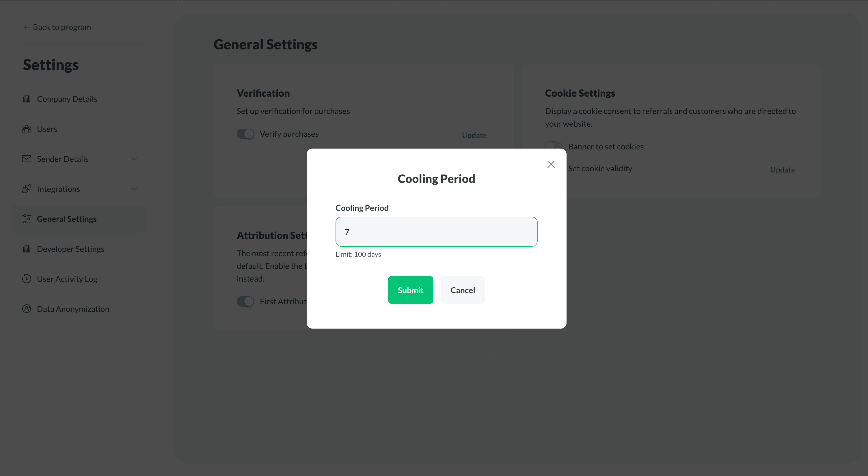
Task: Click the Integrations plug icon
Action: tap(27, 189)
